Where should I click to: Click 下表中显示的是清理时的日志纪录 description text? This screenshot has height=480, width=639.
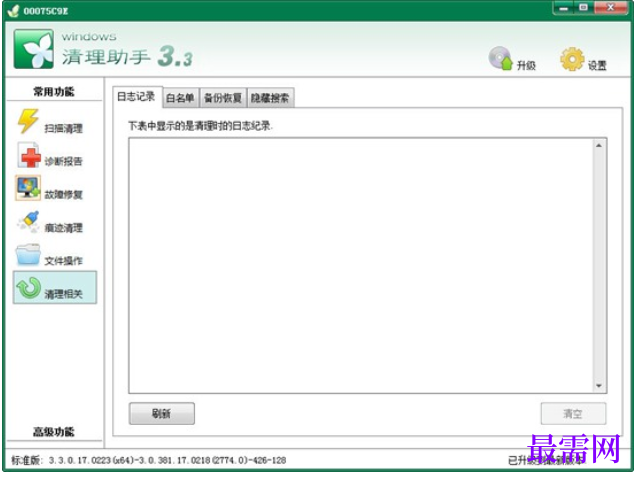tap(200, 126)
